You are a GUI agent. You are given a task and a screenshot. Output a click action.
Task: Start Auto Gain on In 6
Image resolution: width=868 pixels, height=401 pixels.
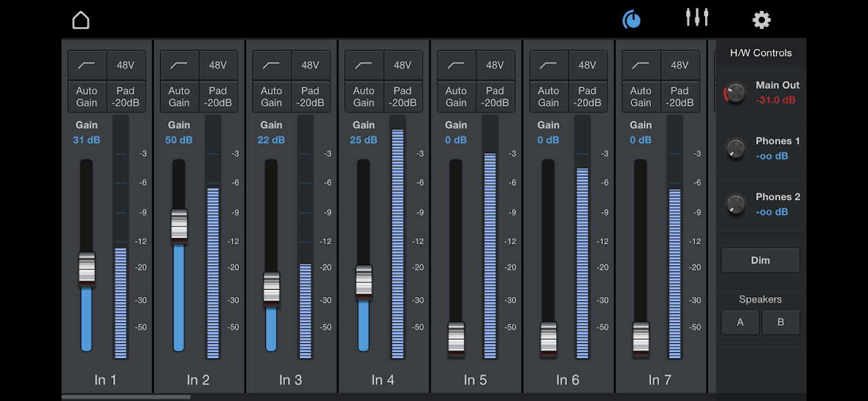tap(548, 96)
